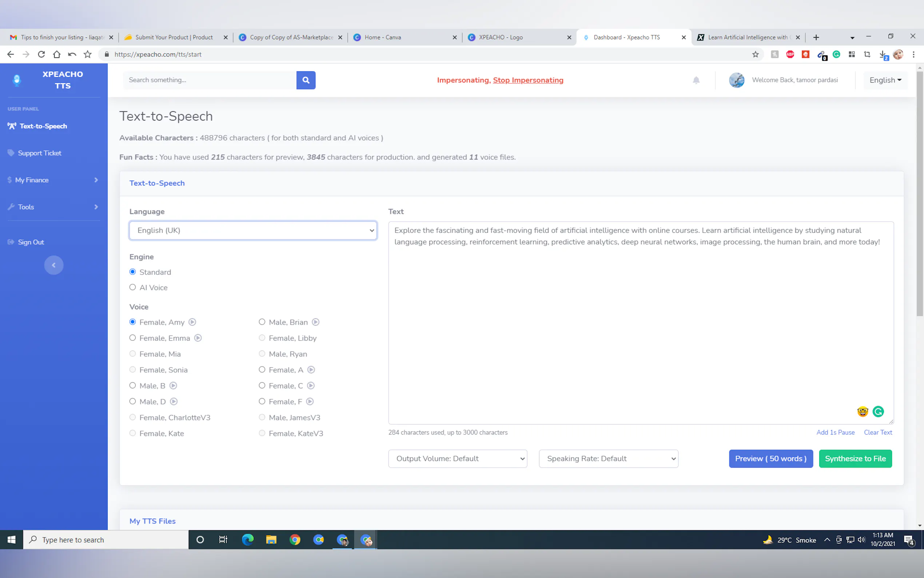Open the Edge browser from the taskbar
Screen dimensions: 924x578
pos(247,539)
